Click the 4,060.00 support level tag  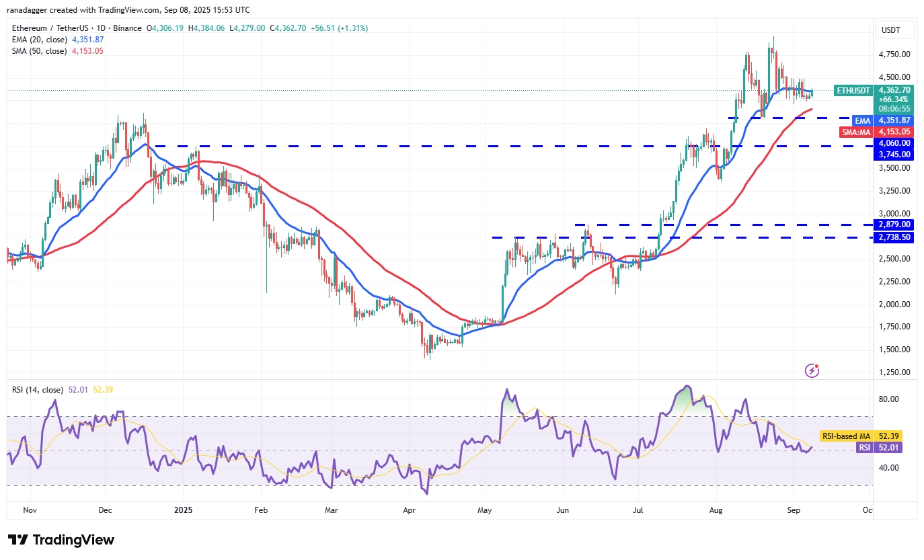(893, 143)
